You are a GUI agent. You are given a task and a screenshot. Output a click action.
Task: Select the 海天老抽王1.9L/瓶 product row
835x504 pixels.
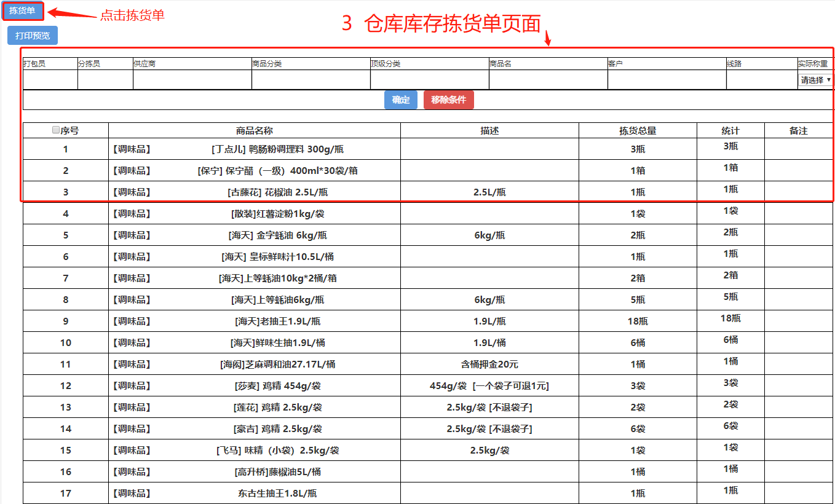277,321
